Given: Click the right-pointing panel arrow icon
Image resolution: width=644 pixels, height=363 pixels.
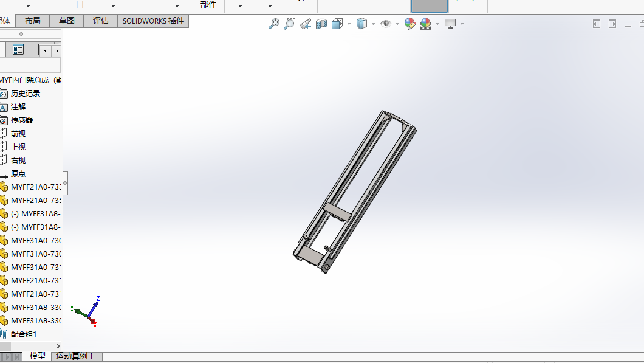Looking at the screenshot, I should [x=612, y=24].
